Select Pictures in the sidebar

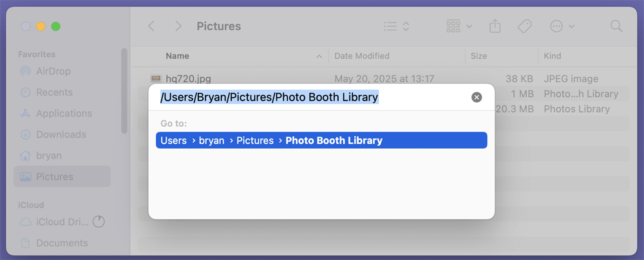(x=62, y=176)
